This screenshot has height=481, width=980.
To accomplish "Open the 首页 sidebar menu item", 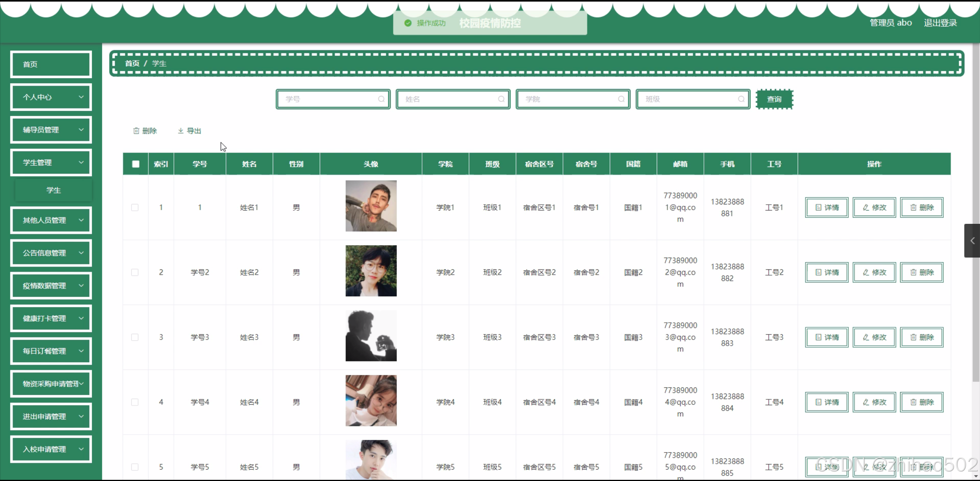I will 51,64.
